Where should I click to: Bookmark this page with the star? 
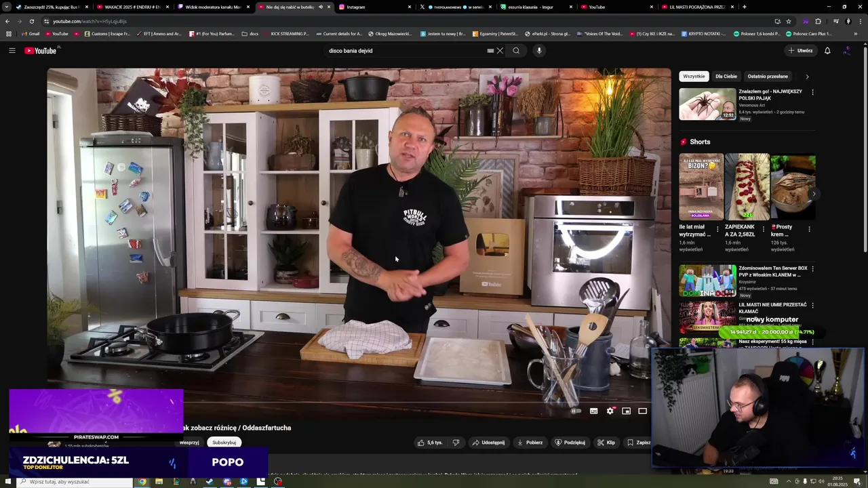[789, 21]
